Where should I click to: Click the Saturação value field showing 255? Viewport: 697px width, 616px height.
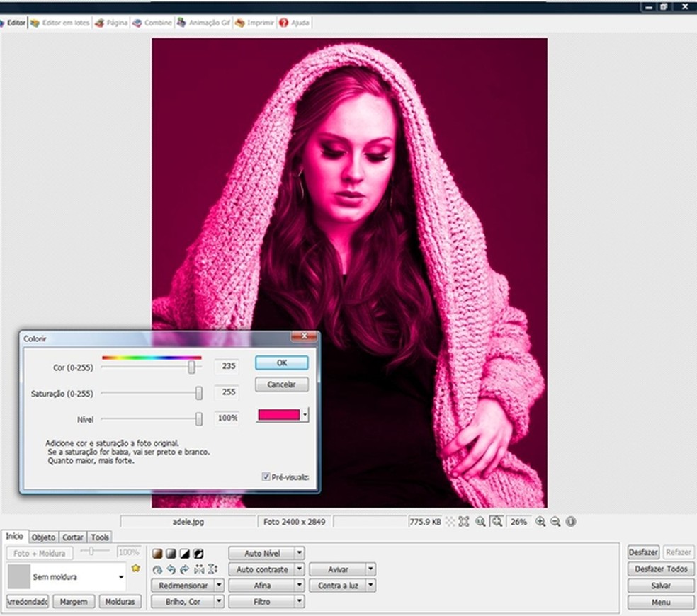[227, 392]
